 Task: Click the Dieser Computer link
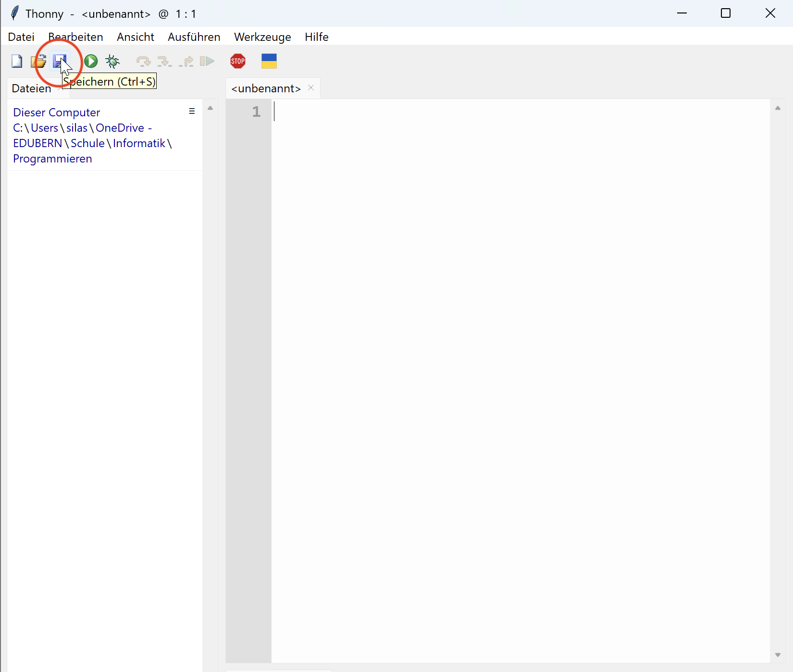(56, 112)
